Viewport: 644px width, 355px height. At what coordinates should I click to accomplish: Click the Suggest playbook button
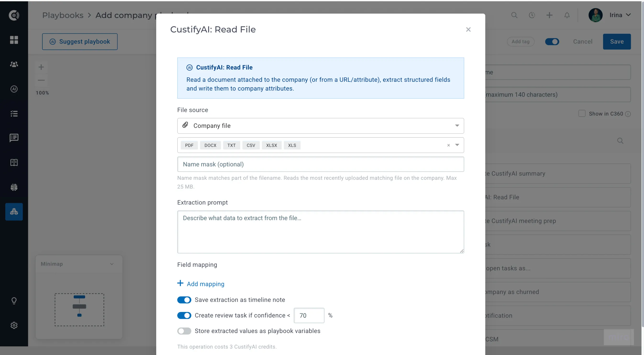coord(80,41)
